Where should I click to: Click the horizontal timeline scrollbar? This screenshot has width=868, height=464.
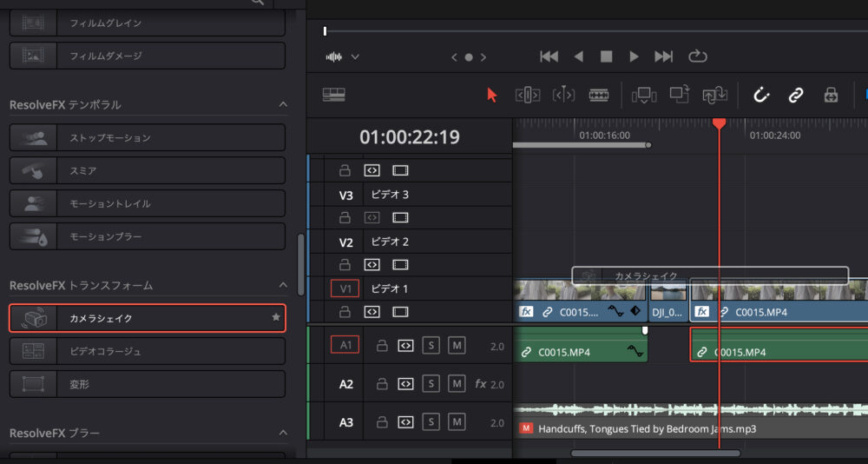(655, 453)
